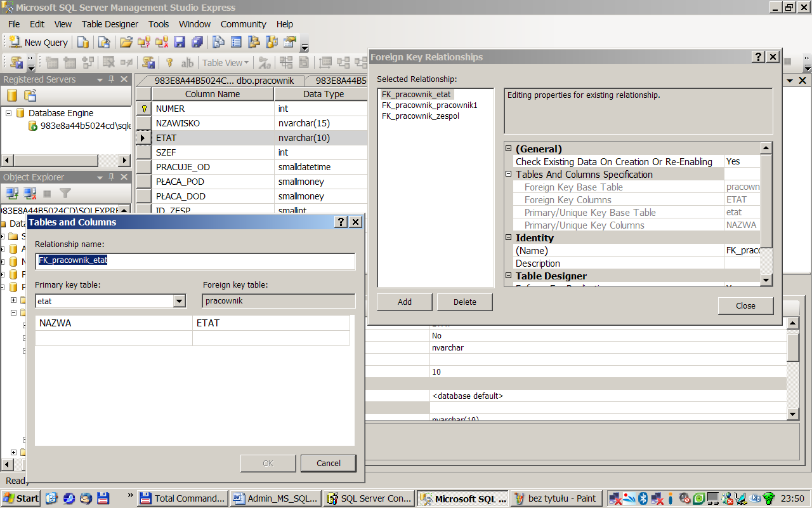
Task: Open the File menu
Action: pos(14,24)
